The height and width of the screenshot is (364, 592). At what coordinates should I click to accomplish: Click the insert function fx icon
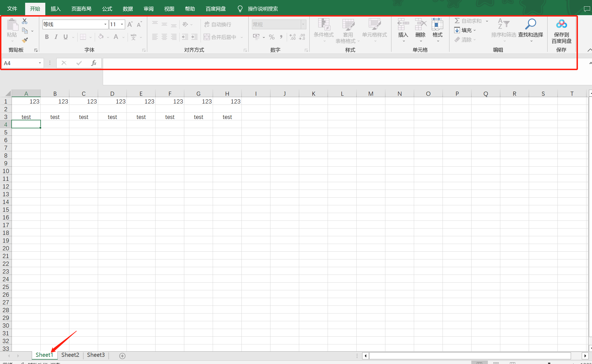(94, 63)
